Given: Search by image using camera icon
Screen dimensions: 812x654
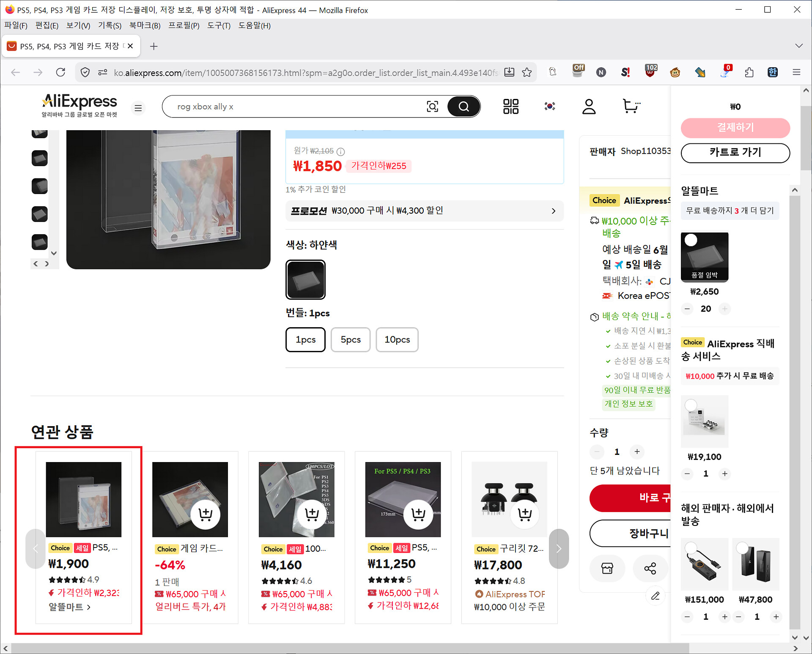Looking at the screenshot, I should click(432, 107).
